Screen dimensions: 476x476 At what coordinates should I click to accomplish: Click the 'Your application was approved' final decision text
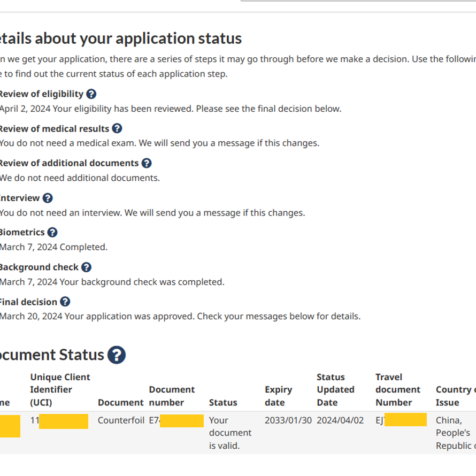pos(129,316)
